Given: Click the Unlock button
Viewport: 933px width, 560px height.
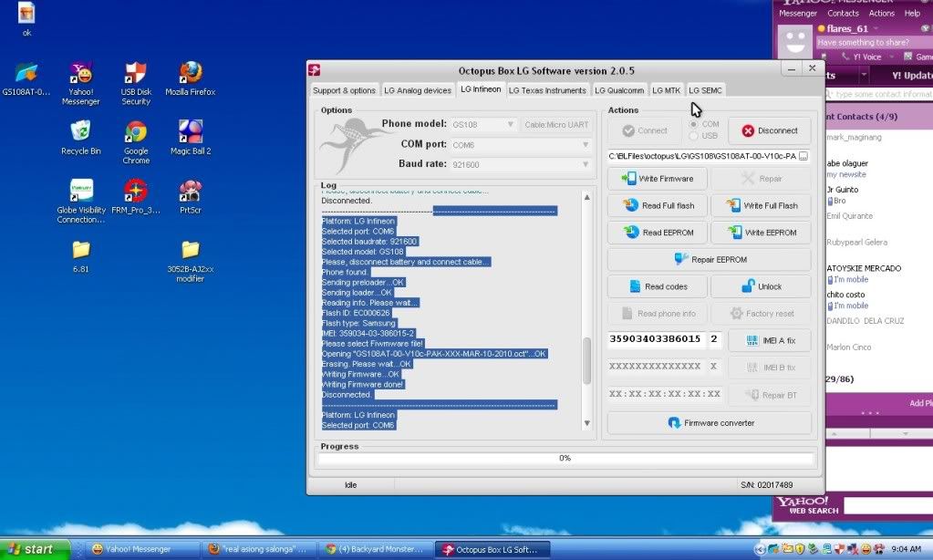Looking at the screenshot, I should tap(761, 286).
